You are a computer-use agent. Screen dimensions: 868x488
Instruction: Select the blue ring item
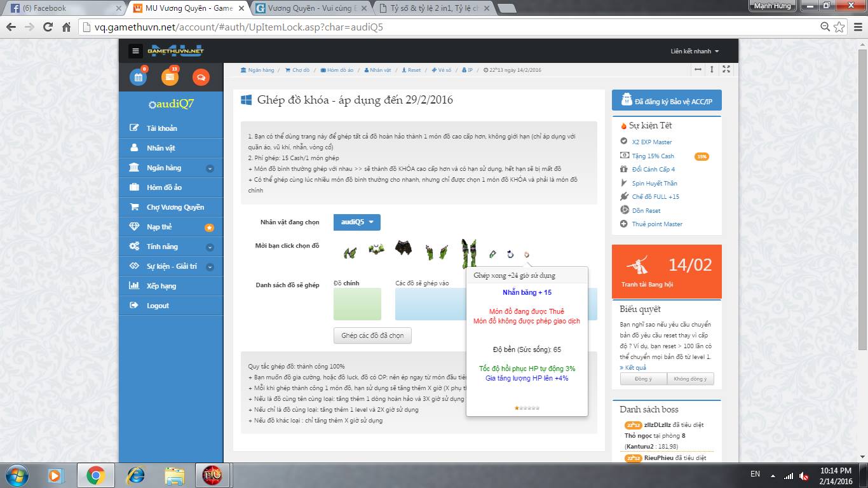[510, 254]
